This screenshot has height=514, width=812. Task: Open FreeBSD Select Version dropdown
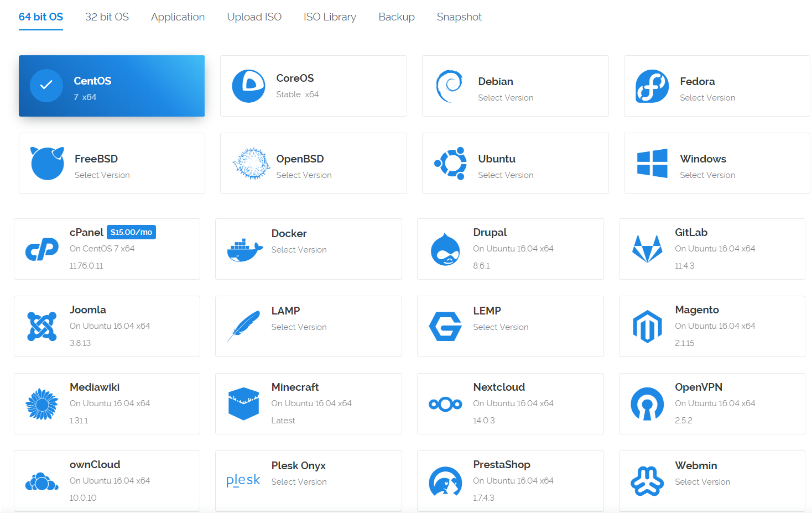[102, 175]
